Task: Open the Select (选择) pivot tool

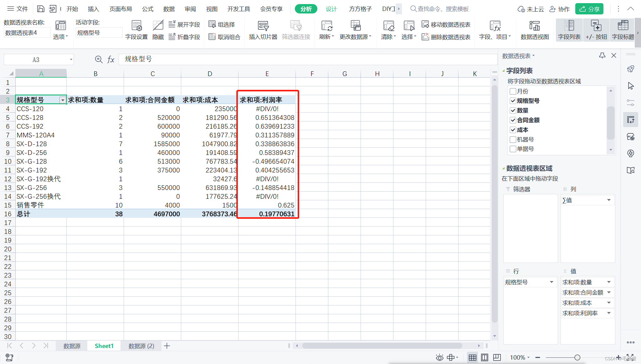Action: point(409,30)
